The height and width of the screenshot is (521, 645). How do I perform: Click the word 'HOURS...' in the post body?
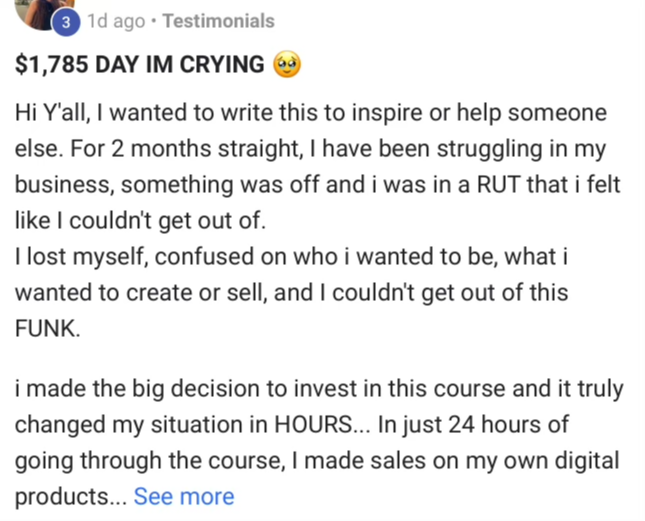[x=321, y=424]
